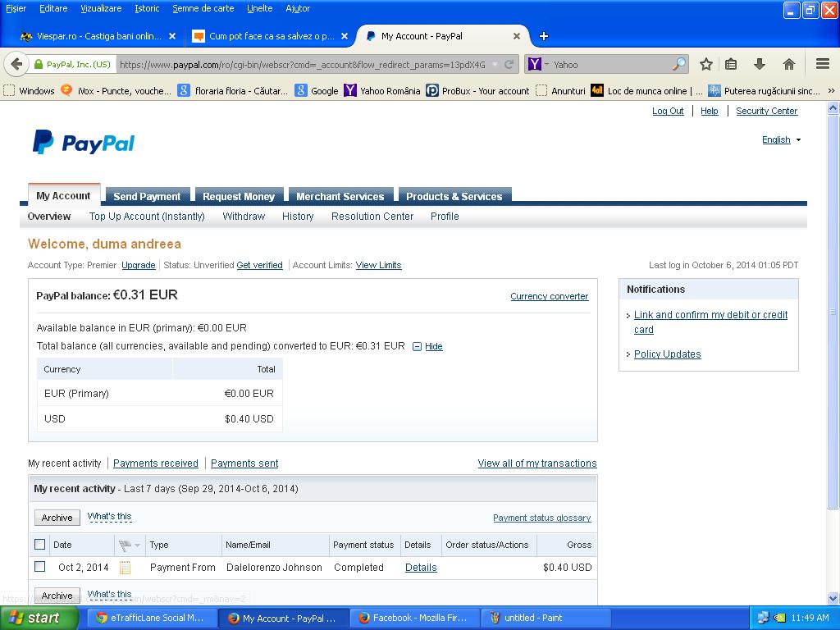Open the English language dropdown

781,139
